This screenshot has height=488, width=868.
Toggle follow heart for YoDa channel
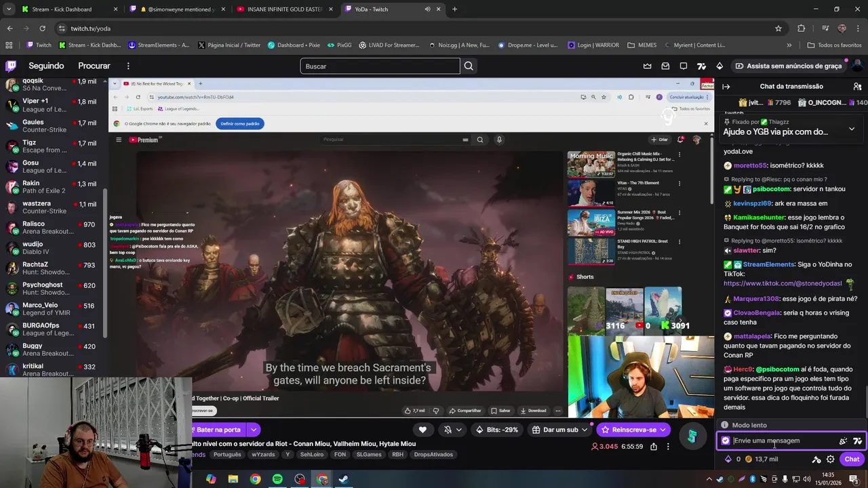(422, 430)
